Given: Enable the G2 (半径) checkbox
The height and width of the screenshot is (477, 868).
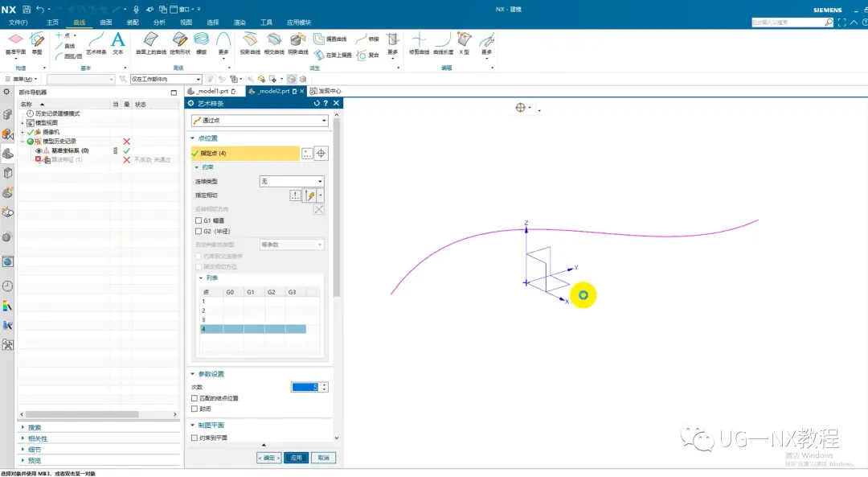Looking at the screenshot, I should [x=199, y=231].
